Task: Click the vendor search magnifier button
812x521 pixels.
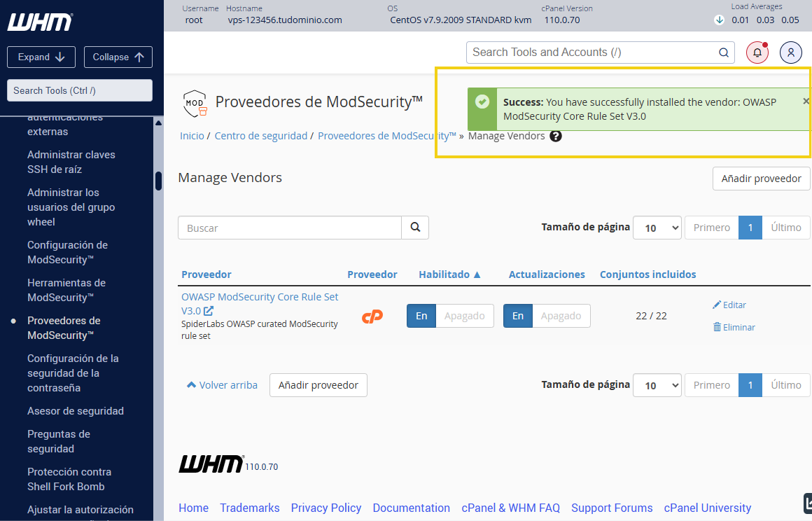Action: [415, 228]
